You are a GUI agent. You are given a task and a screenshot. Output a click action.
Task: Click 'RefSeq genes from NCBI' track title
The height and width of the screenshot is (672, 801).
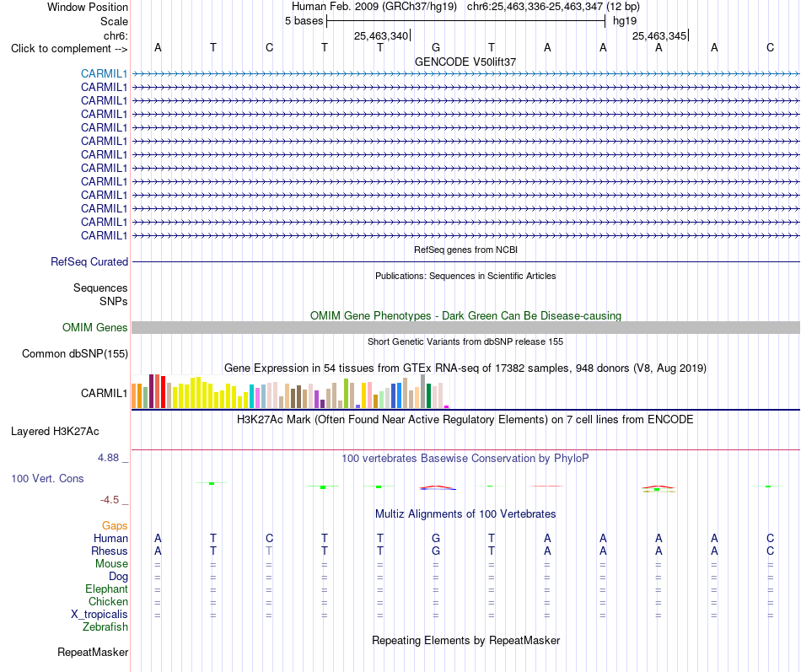click(465, 250)
